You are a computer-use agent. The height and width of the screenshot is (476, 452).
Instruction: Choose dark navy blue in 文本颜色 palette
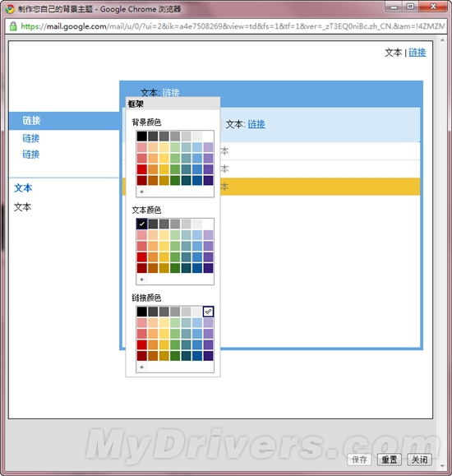click(x=197, y=268)
